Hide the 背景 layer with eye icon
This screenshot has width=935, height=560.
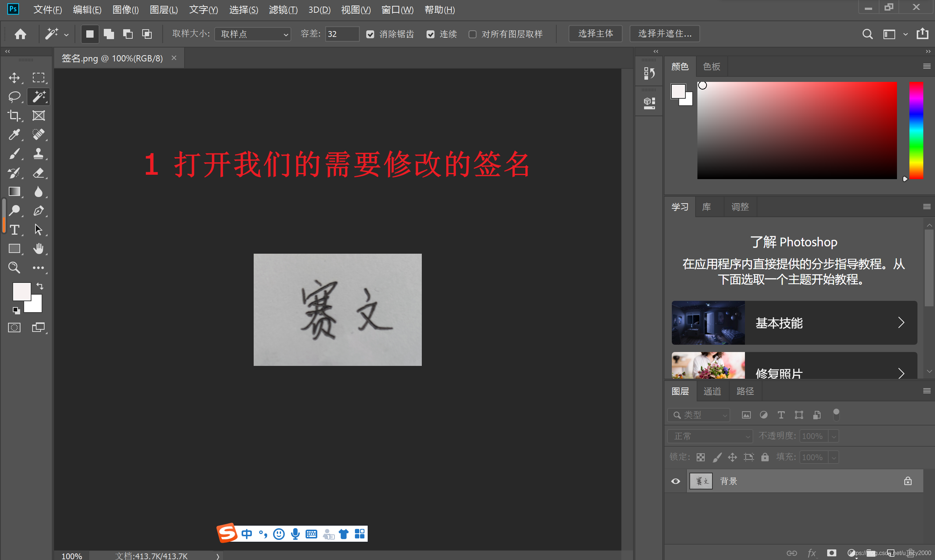click(676, 481)
